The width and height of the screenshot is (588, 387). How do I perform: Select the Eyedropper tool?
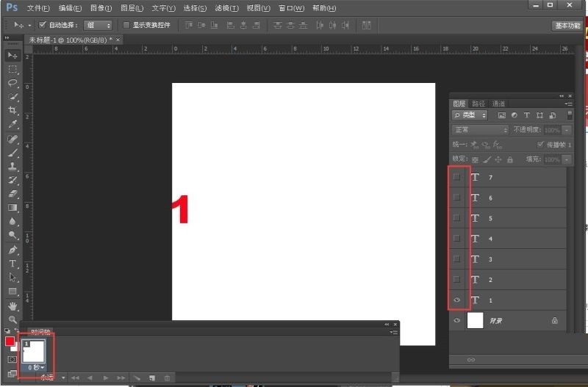click(12, 124)
